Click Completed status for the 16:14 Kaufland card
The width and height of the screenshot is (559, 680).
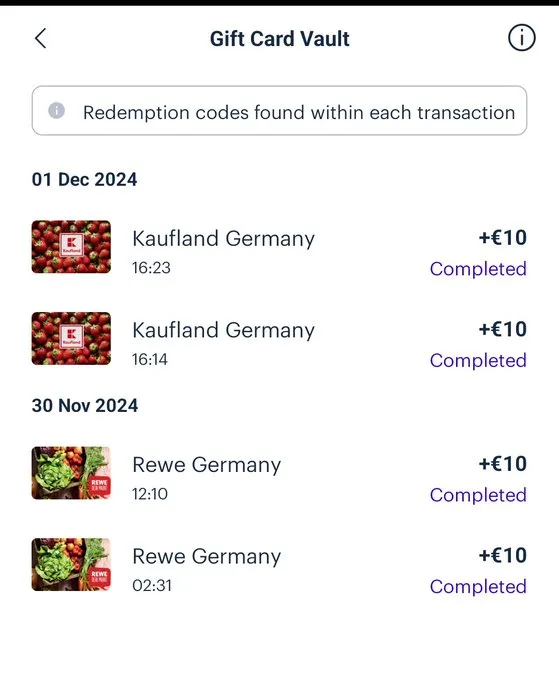(478, 360)
